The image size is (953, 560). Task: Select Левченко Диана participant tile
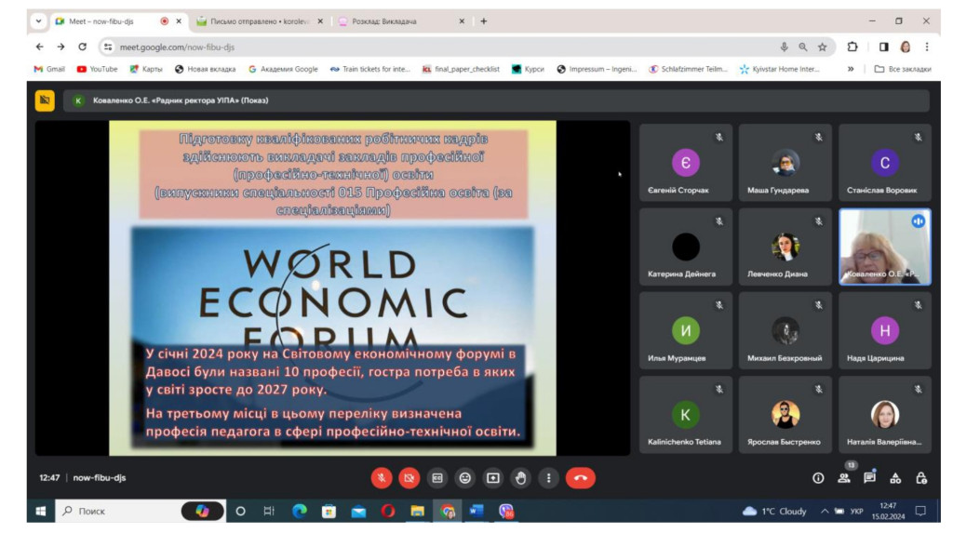click(785, 247)
